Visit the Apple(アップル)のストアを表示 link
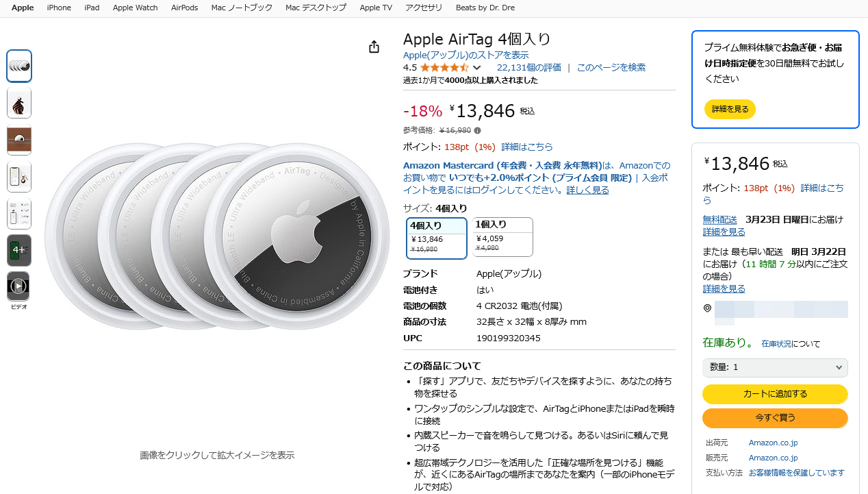Viewport: 868px width, 494px height. point(465,55)
